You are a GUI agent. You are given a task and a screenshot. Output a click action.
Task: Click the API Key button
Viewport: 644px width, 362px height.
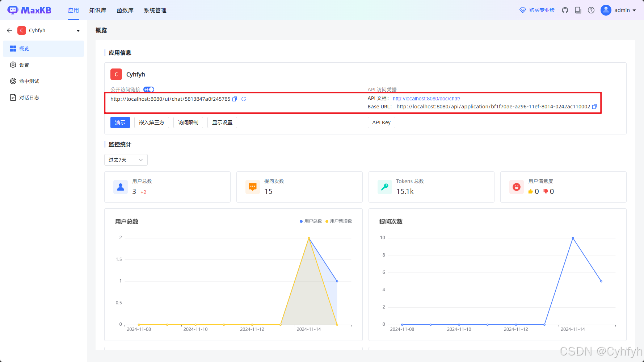tap(382, 122)
